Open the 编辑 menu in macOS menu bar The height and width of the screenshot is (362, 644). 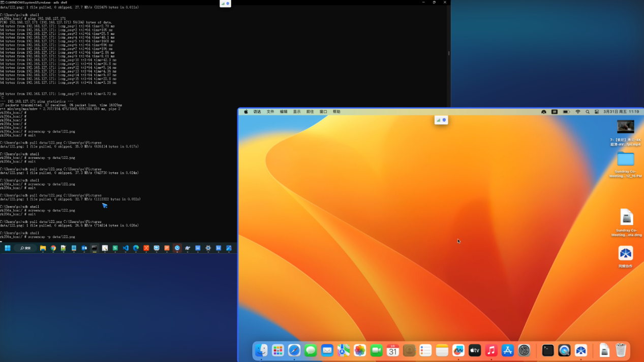pos(284,112)
